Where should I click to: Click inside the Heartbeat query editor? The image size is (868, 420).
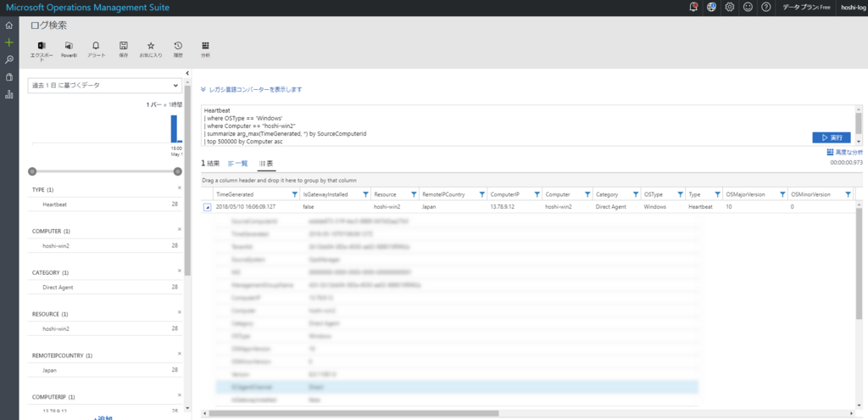coord(527,126)
